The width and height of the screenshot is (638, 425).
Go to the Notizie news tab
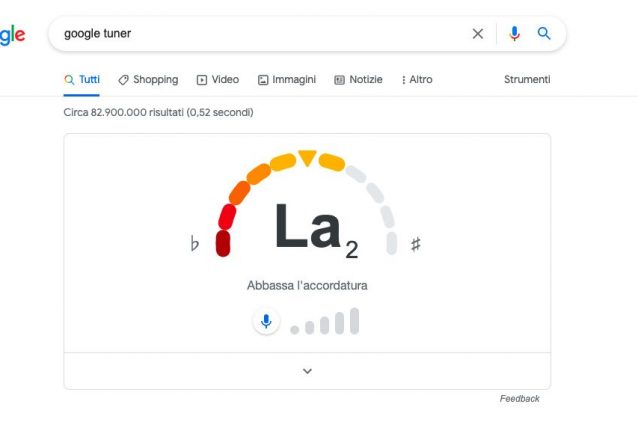click(358, 80)
